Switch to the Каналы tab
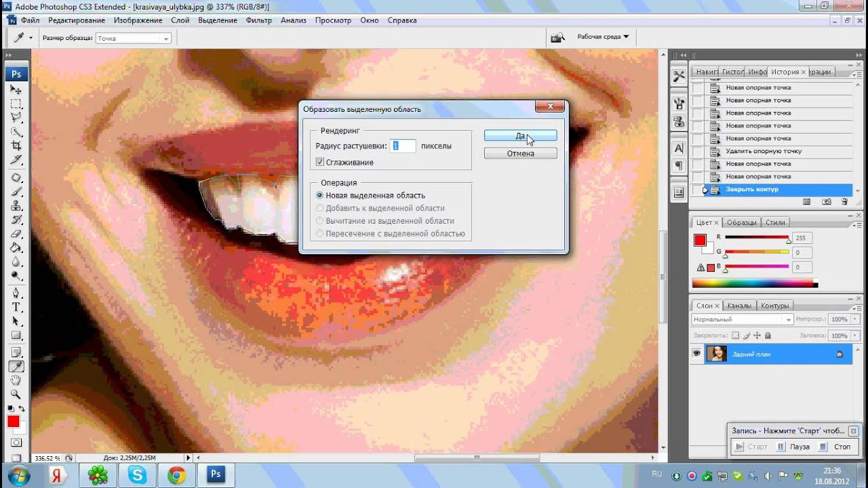This screenshot has width=868, height=488. [x=739, y=306]
